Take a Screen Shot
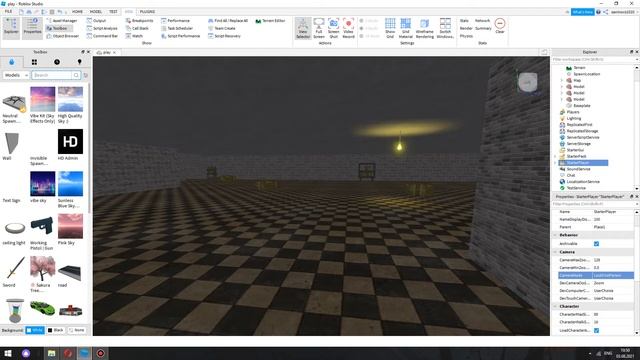640x360 pixels. 333,28
